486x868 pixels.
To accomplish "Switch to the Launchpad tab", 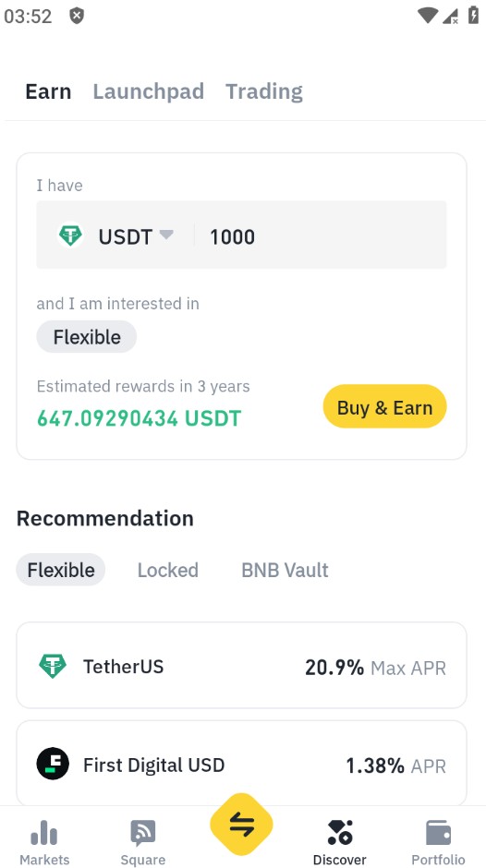I will [149, 91].
